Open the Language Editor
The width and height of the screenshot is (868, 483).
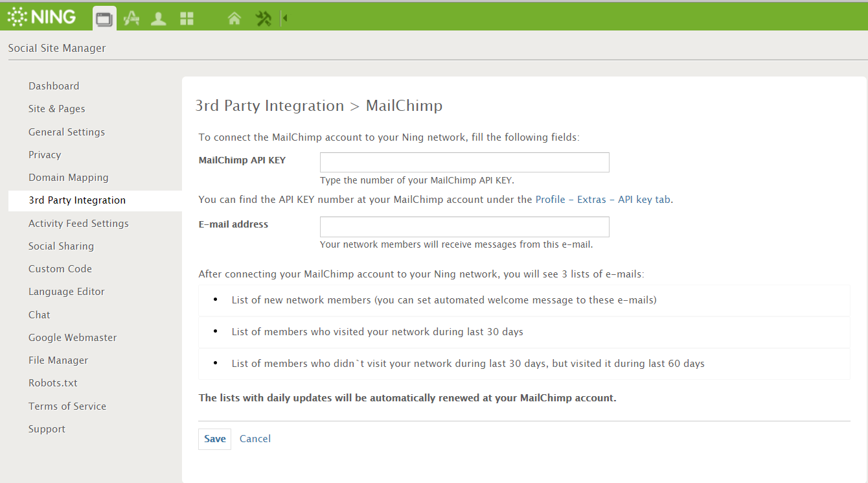pyautogui.click(x=67, y=292)
